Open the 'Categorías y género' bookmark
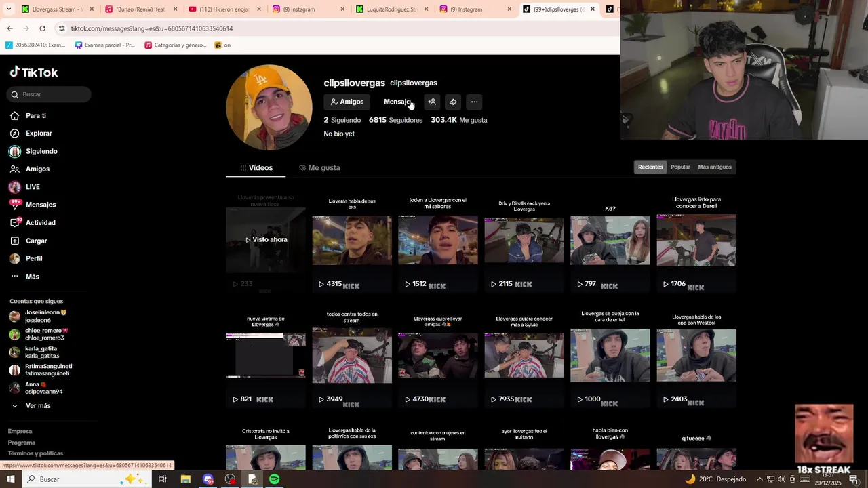Image resolution: width=868 pixels, height=488 pixels. click(x=176, y=45)
